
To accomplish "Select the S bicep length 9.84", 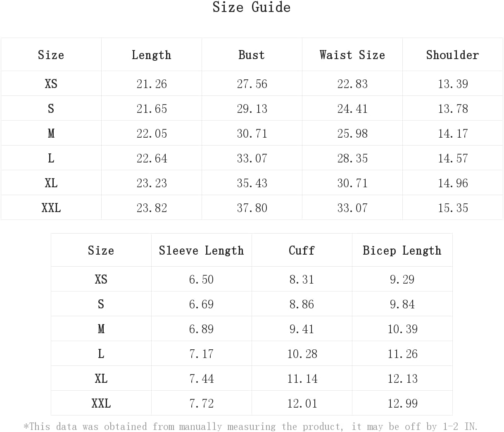I will pyautogui.click(x=402, y=304).
